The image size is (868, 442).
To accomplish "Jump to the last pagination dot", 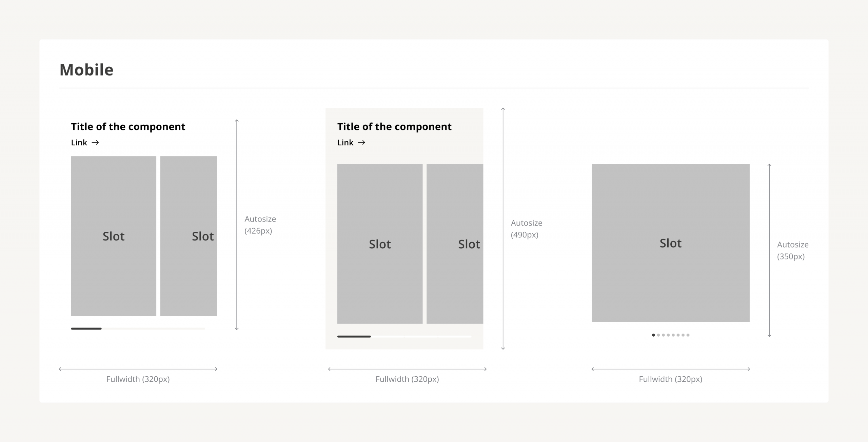I will click(688, 335).
